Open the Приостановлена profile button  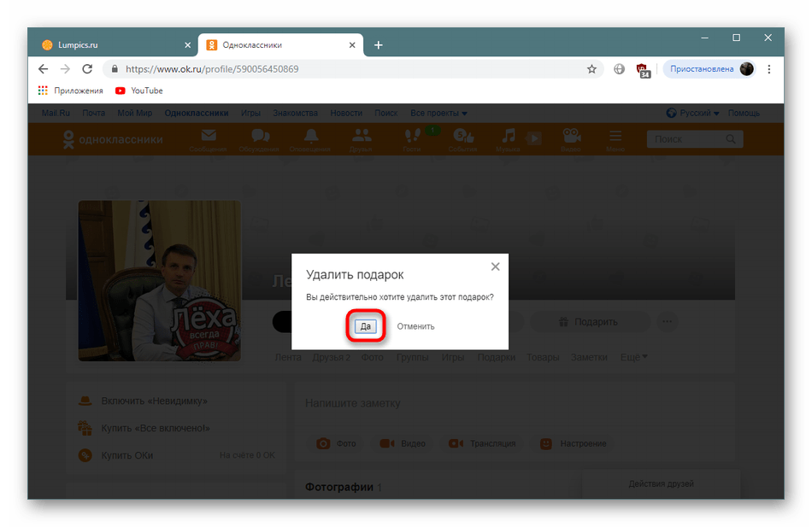coord(709,69)
